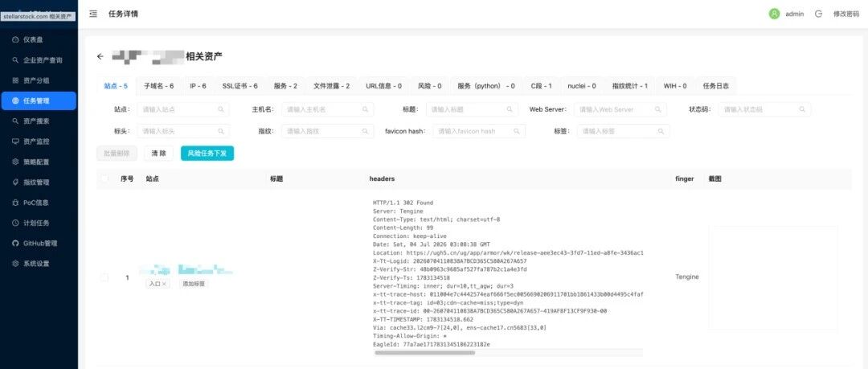Select 任务管理 in the sidebar
This screenshot has height=369, width=868.
point(39,100)
